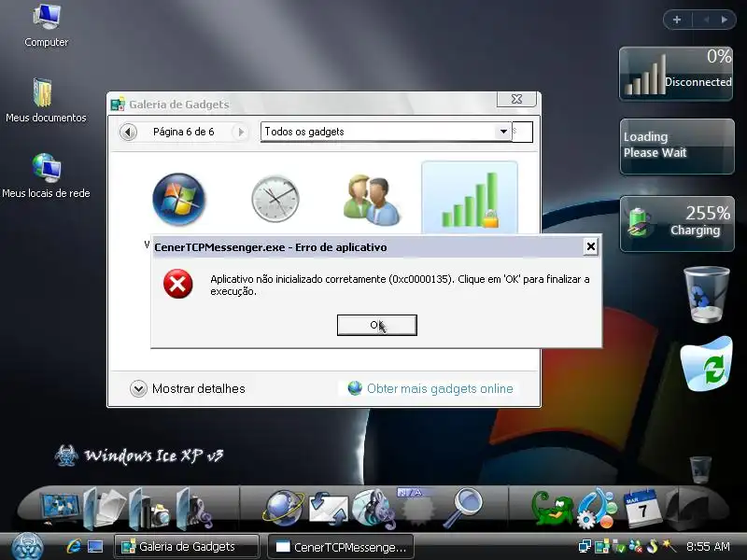This screenshot has height=560, width=747.
Task: Click the magic wand tray icon
Action: [x=669, y=546]
